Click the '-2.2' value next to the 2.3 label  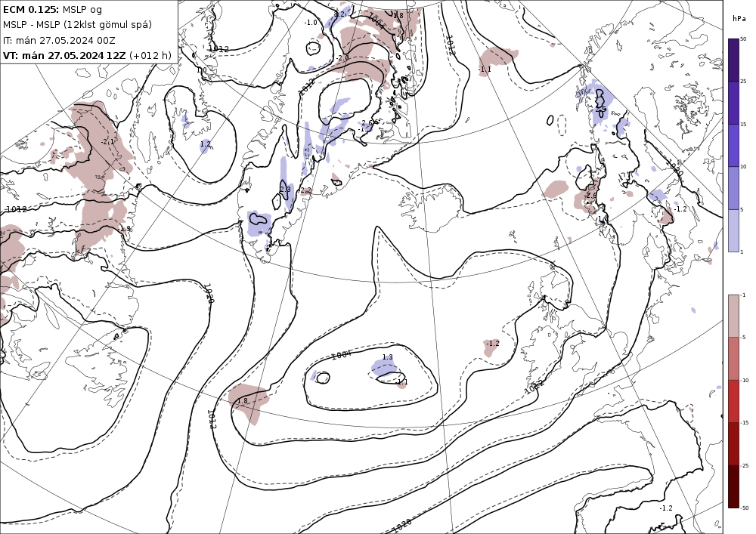click(305, 190)
